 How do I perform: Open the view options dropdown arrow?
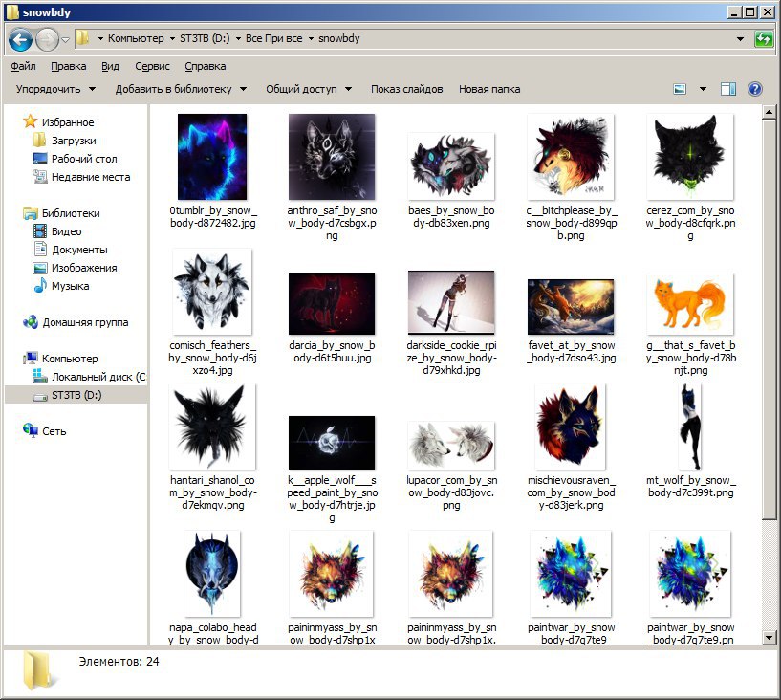click(x=703, y=89)
